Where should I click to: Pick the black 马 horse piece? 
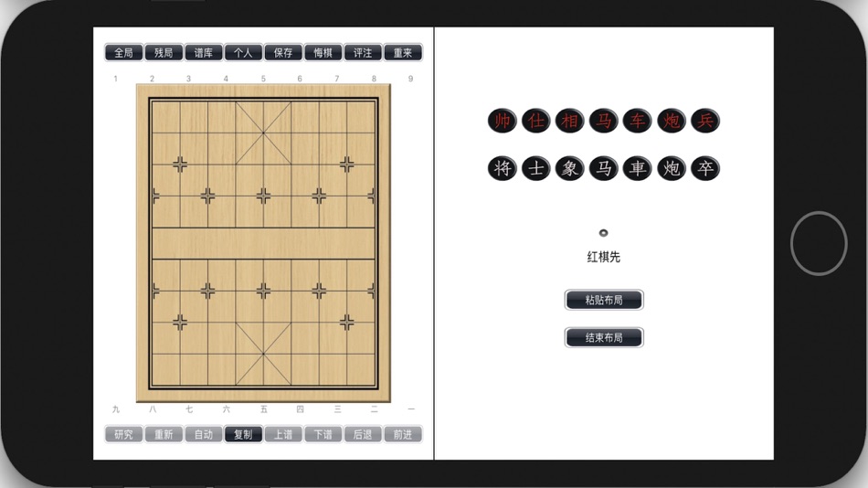tap(603, 168)
